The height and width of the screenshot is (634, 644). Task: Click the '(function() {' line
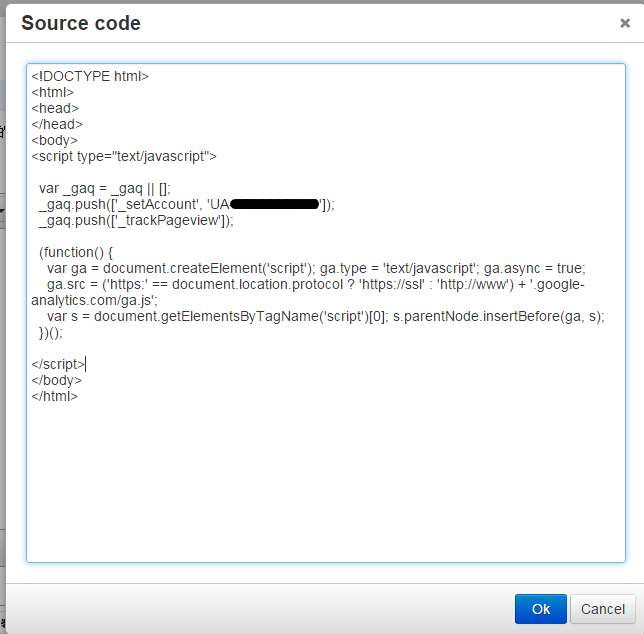click(76, 253)
